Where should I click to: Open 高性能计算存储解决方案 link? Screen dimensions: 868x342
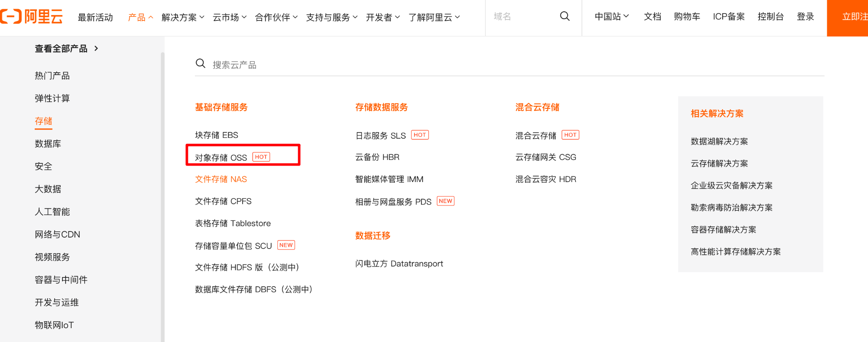point(736,252)
